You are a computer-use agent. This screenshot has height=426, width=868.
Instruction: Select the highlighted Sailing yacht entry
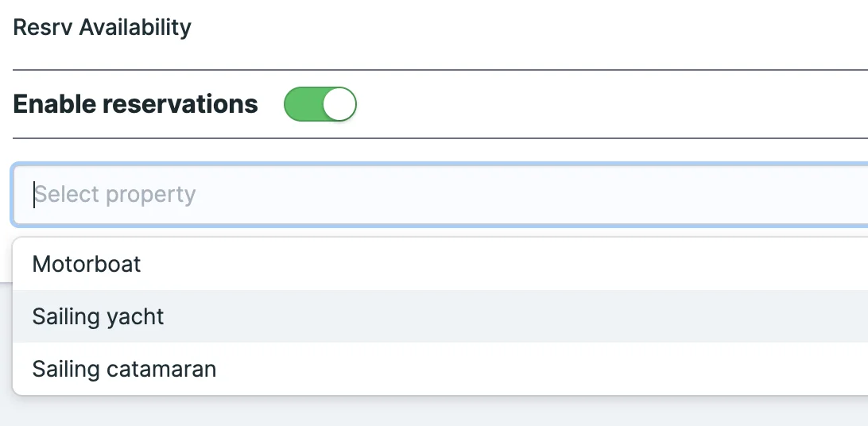tap(98, 316)
